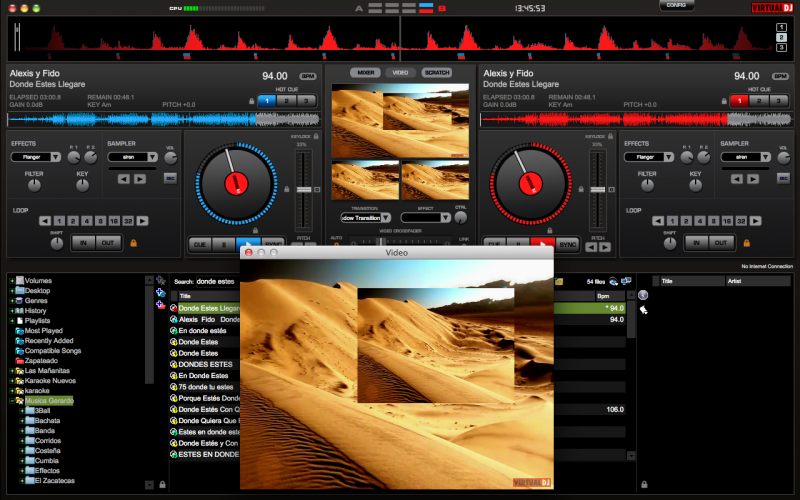Pause the left deck

point(223,244)
